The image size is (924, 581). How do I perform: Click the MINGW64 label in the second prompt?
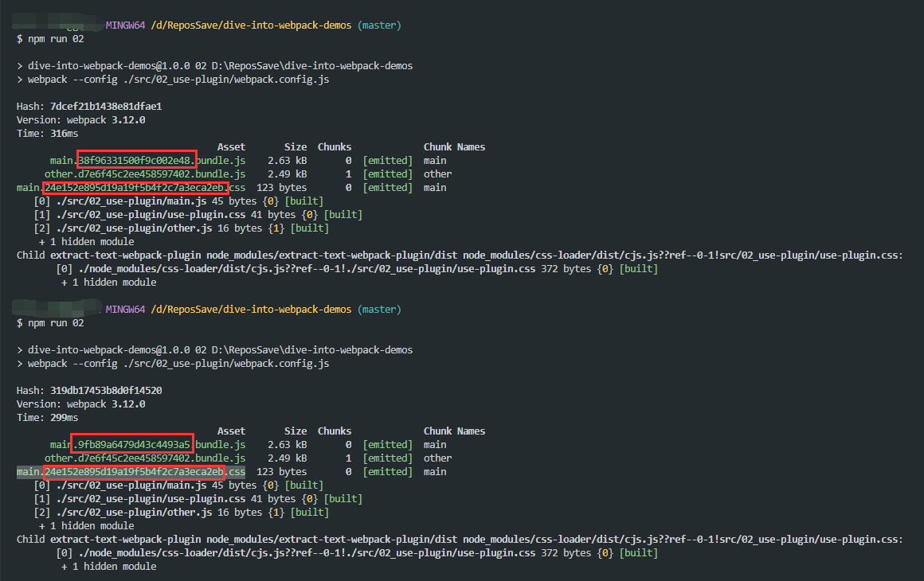(x=126, y=310)
